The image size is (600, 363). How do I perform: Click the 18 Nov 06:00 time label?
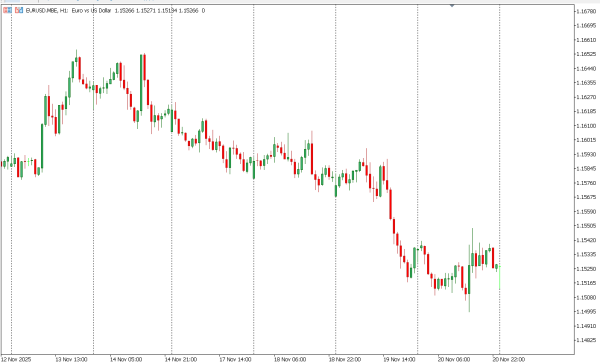click(290, 360)
